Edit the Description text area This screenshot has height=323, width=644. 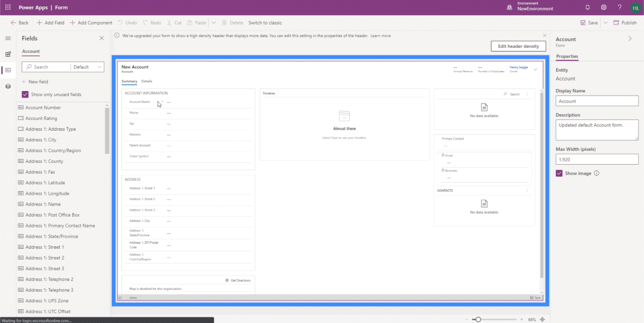(x=597, y=130)
